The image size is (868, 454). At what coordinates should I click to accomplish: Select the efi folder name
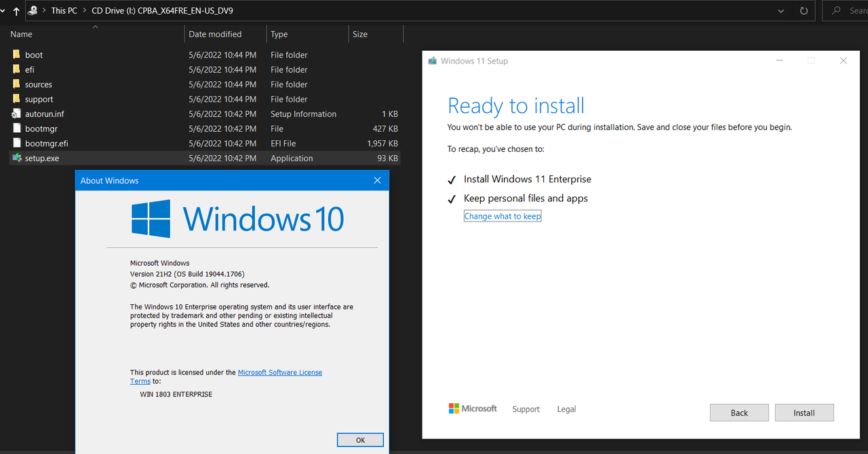pyautogui.click(x=30, y=70)
